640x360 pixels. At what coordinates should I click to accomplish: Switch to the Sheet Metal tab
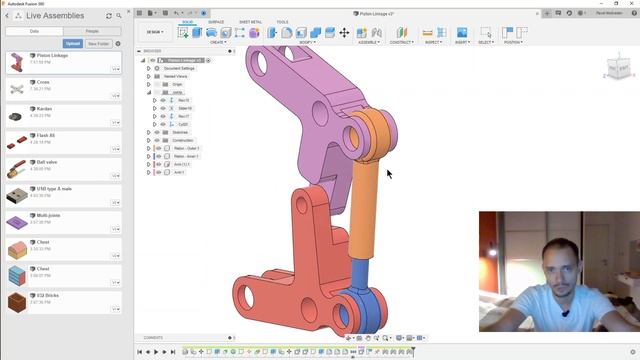(251, 22)
